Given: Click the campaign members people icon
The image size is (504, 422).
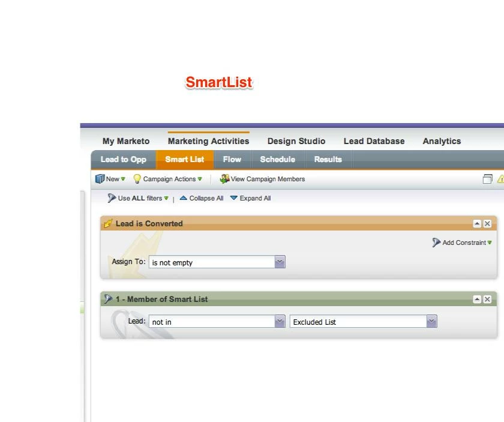Looking at the screenshot, I should (224, 179).
